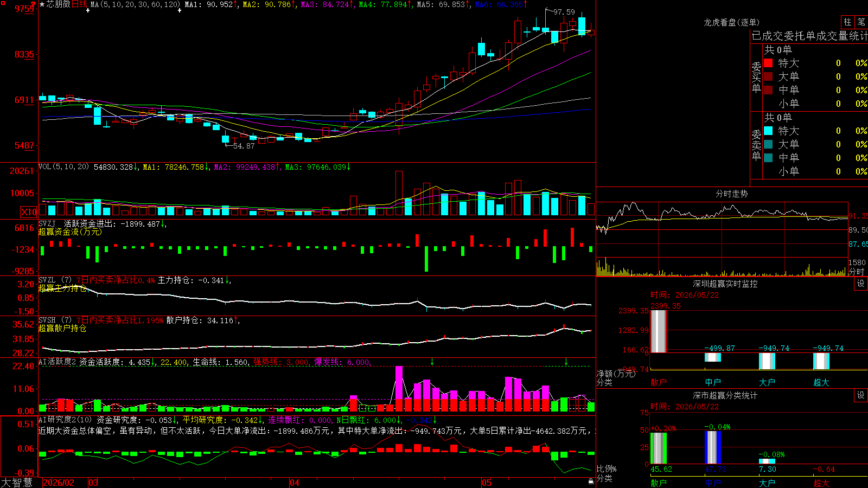
Task: Switch order view to 柱 mode
Action: (x=847, y=22)
